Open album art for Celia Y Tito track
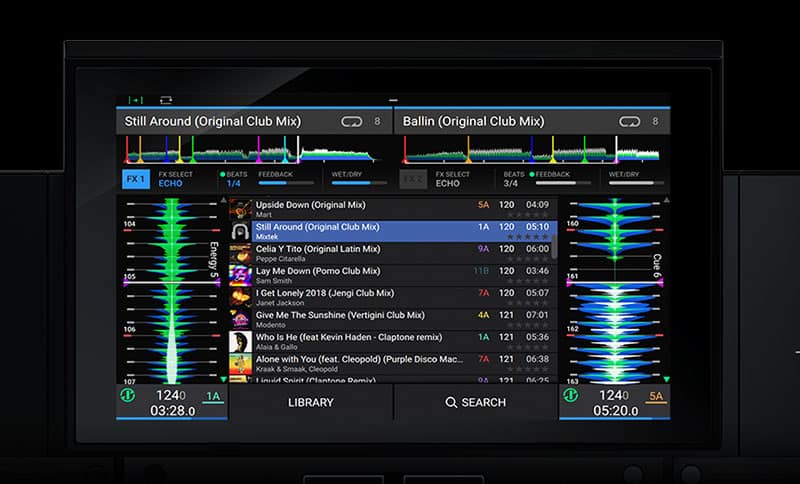800x484 pixels. point(240,253)
